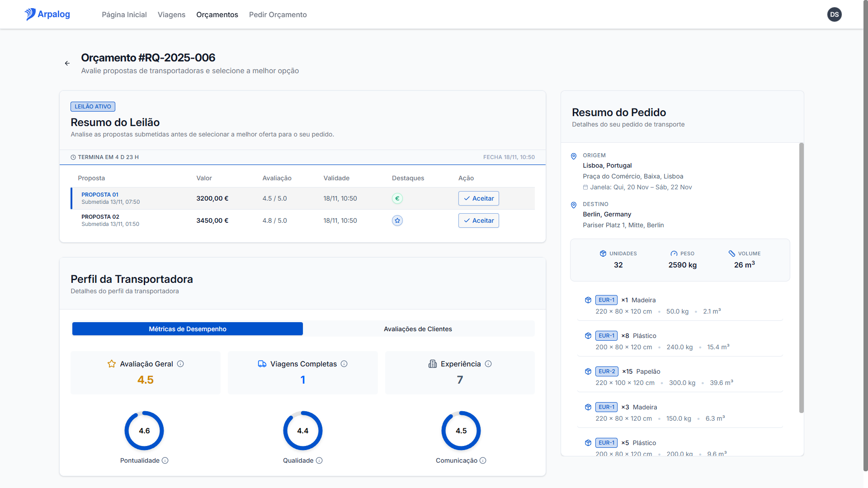Click info icon beside Qualidade
The image size is (868, 488).
(x=319, y=460)
